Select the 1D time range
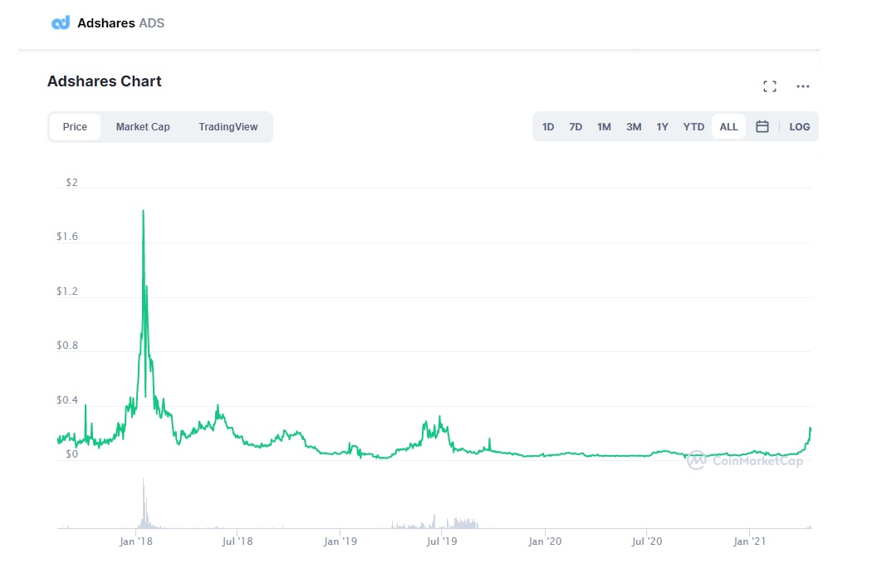 click(548, 127)
